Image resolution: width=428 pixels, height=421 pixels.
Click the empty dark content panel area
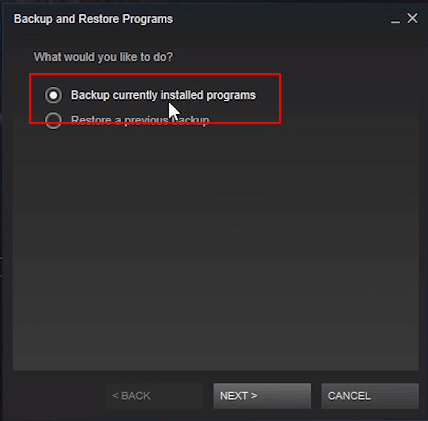[x=216, y=247]
